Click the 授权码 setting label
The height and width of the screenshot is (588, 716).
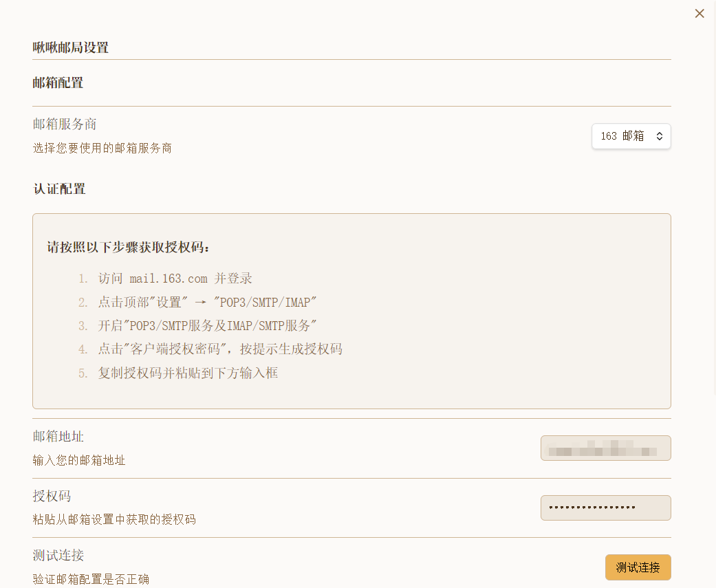tap(52, 496)
